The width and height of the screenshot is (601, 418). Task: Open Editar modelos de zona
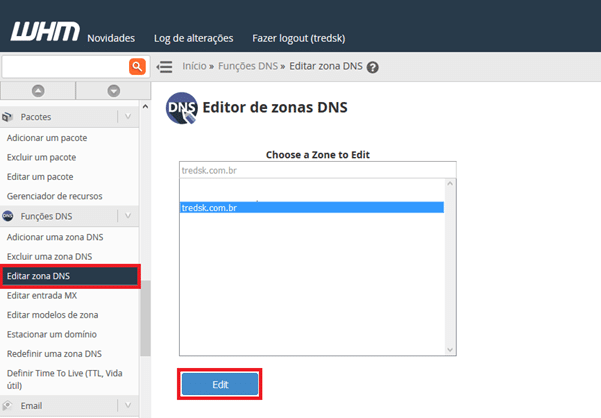53,315
